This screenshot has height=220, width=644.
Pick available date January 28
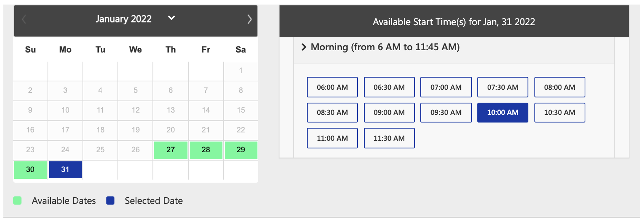point(206,150)
